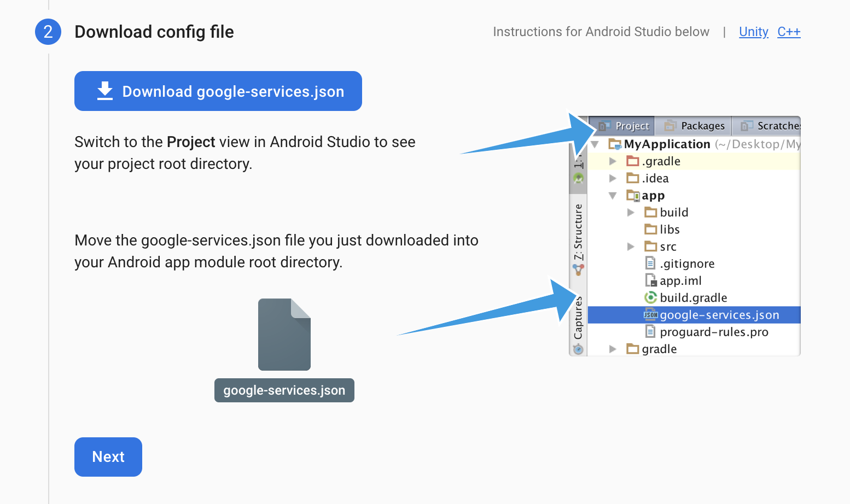This screenshot has height=504, width=850.
Task: Select the .gradle tree row label
Action: [x=661, y=161]
